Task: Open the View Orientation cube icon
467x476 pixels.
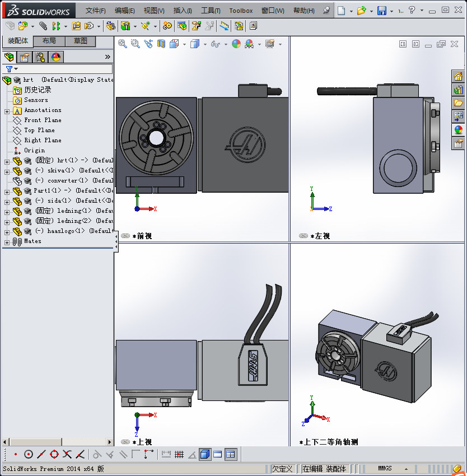Action: click(174, 44)
